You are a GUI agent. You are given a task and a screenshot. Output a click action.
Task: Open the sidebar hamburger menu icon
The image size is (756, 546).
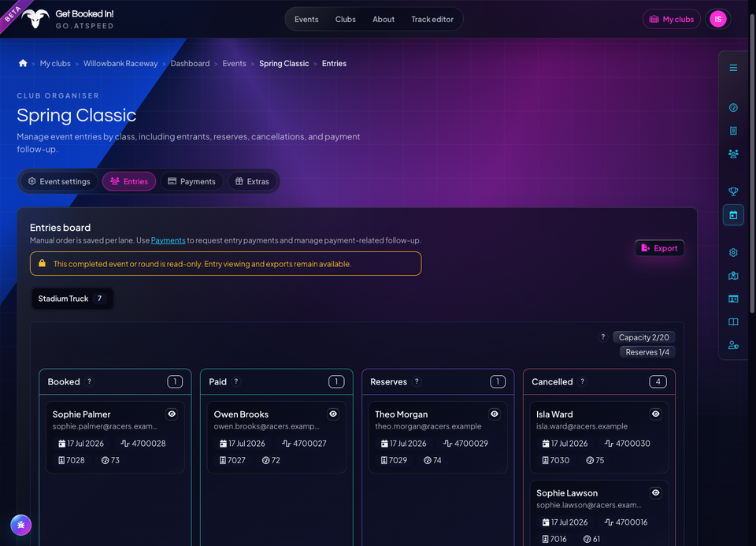(x=733, y=68)
